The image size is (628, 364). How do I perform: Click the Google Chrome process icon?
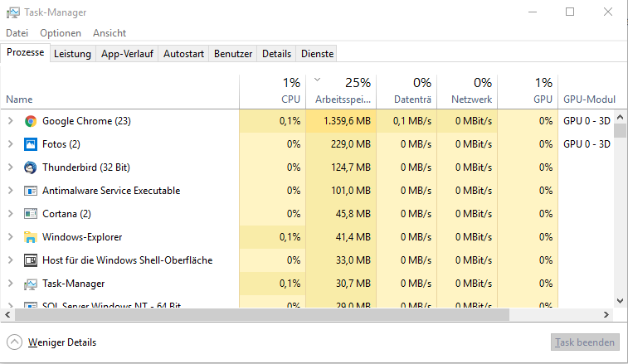coord(31,121)
